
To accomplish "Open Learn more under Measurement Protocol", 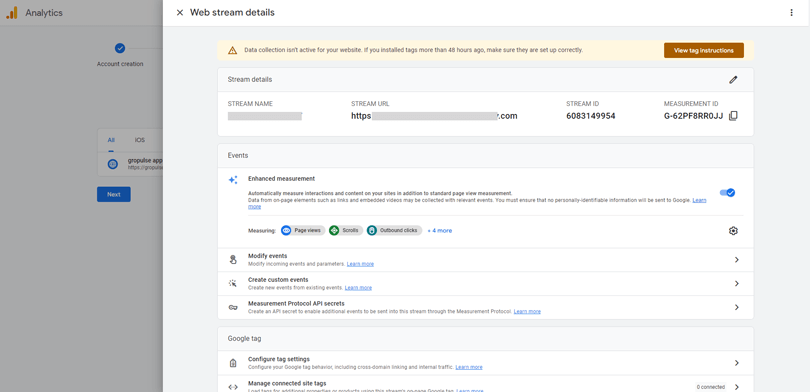I will click(x=527, y=311).
